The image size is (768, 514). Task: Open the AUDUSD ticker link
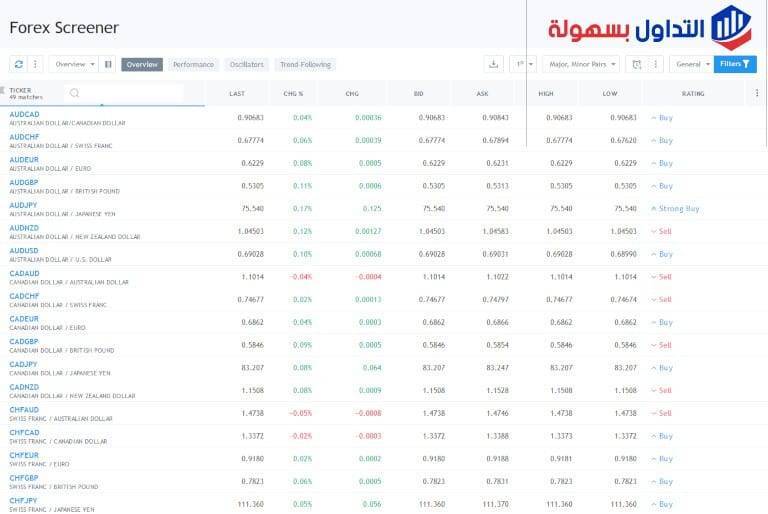click(x=24, y=250)
